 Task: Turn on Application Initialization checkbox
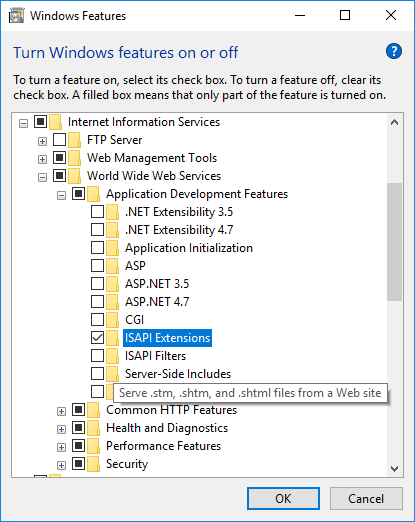pyautogui.click(x=97, y=248)
